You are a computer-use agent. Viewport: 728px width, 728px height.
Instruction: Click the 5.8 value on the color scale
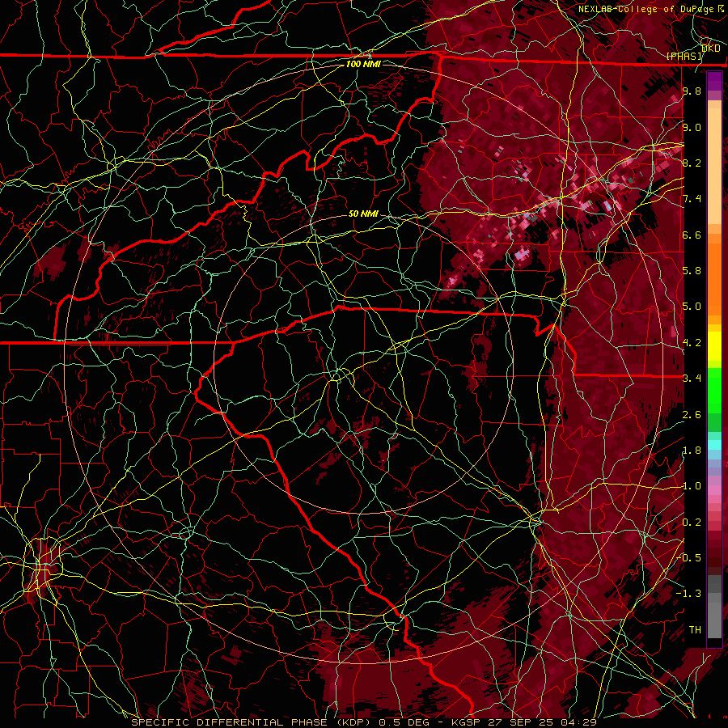[x=692, y=271]
